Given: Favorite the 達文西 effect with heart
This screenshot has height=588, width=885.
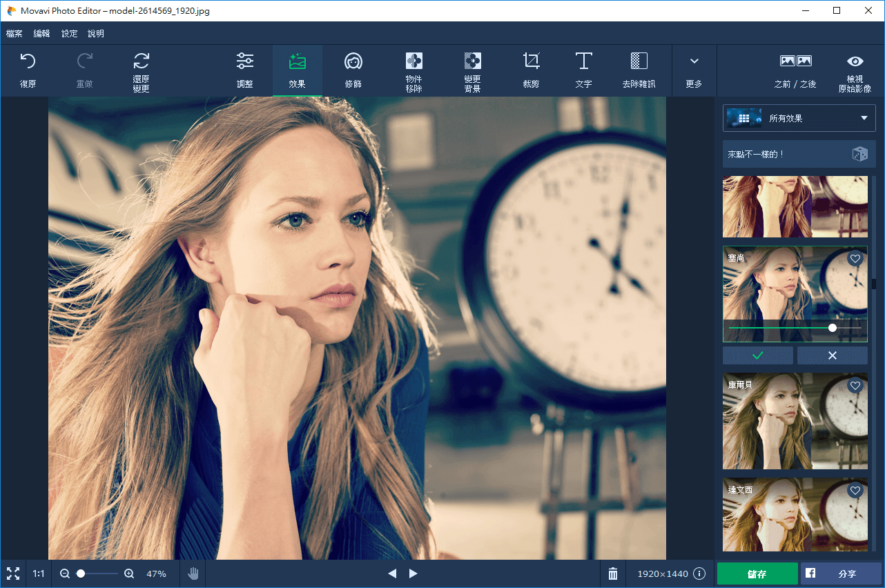Looking at the screenshot, I should pos(855,491).
